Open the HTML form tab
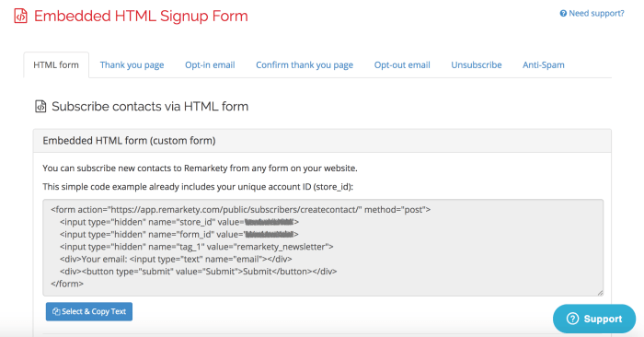 pyautogui.click(x=56, y=65)
